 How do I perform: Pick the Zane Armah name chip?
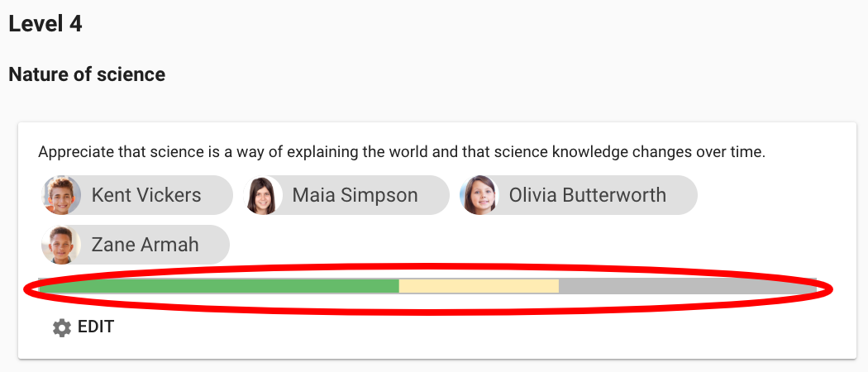145,245
